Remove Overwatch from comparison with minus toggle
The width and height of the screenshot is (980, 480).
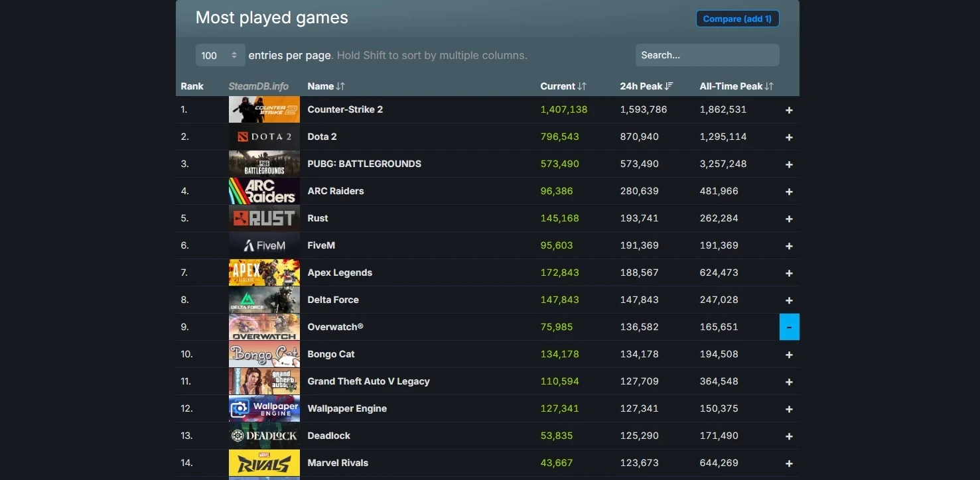(789, 328)
